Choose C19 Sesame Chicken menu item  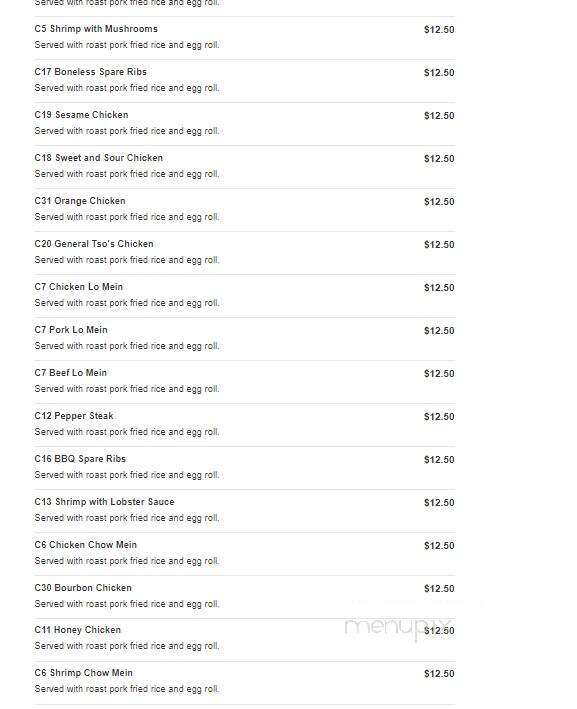81,115
